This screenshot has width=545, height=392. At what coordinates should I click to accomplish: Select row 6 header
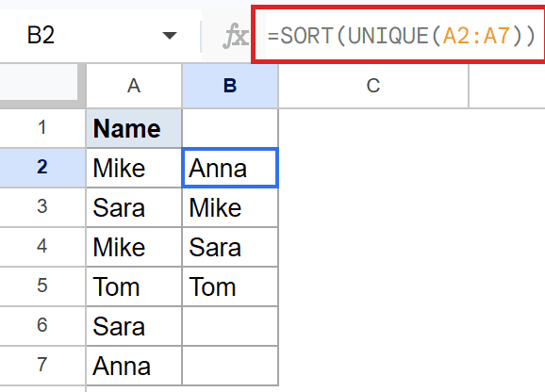coord(42,326)
